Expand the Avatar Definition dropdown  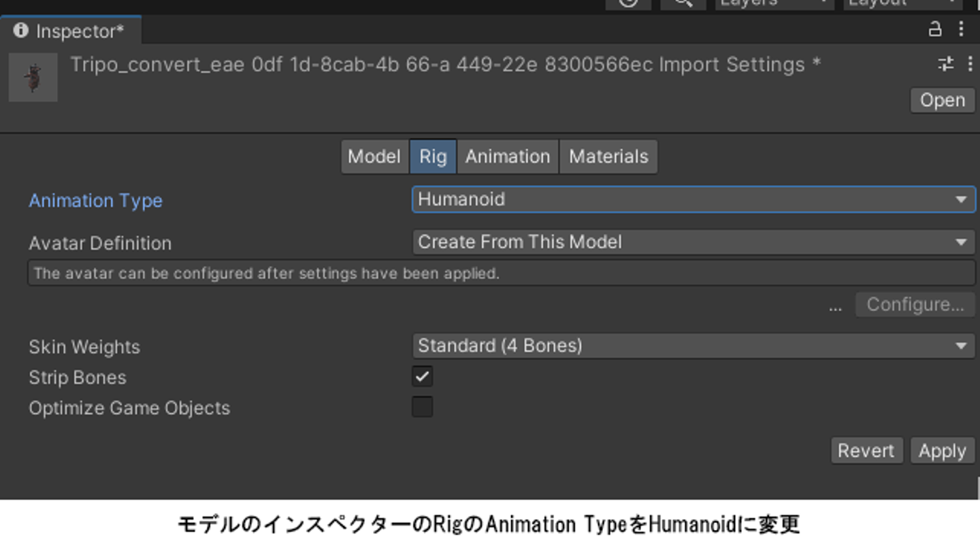693,242
